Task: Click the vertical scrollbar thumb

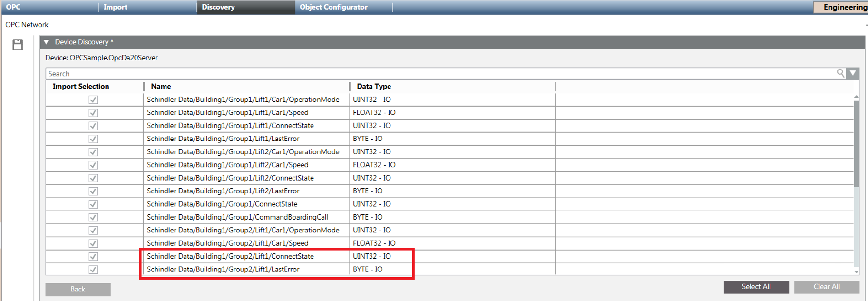Action: coord(856,143)
